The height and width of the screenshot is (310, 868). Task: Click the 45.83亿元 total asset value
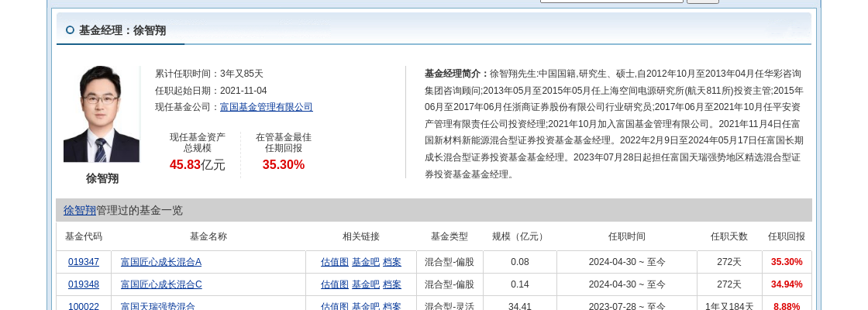tap(197, 164)
